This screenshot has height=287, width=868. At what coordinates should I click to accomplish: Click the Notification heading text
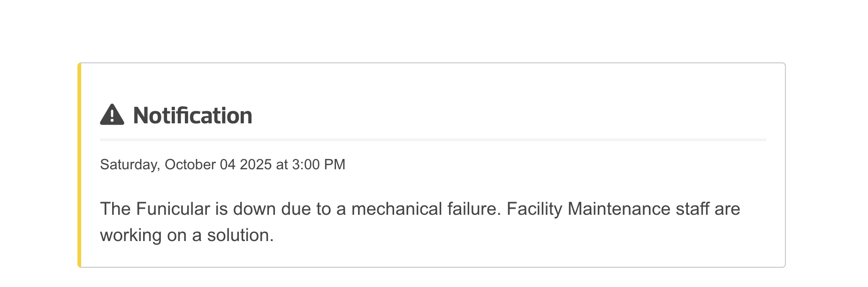192,115
